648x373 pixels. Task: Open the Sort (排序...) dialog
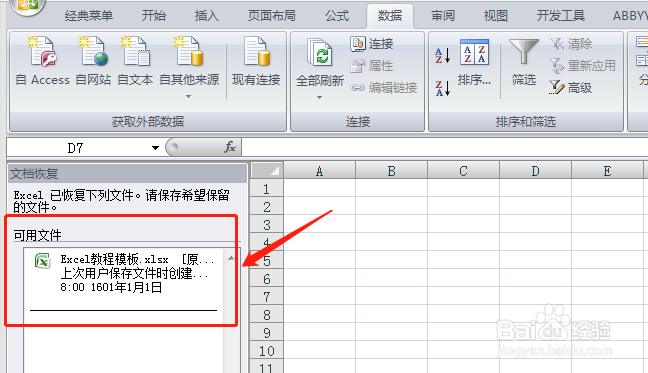click(474, 62)
